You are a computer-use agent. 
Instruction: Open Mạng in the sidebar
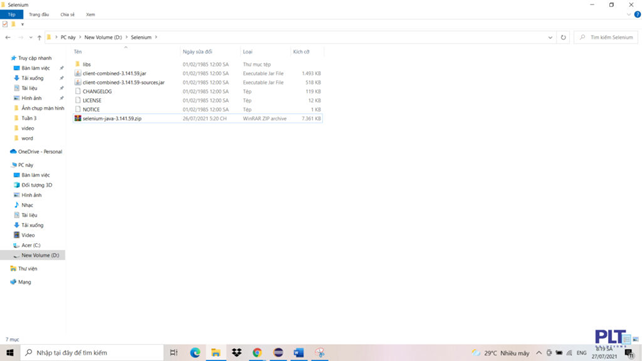[24, 282]
